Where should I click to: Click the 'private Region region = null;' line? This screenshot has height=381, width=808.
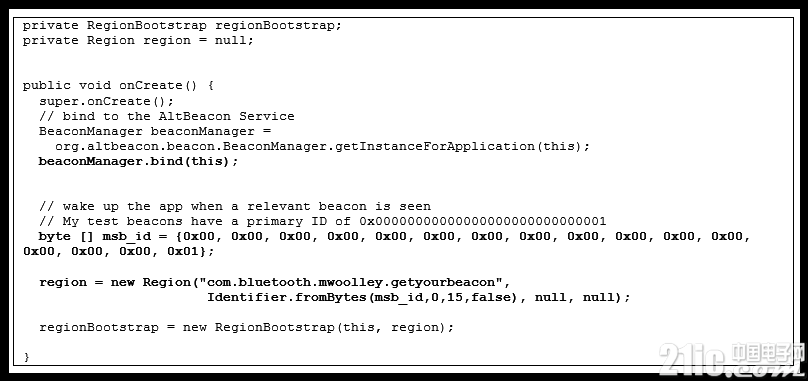[139, 41]
